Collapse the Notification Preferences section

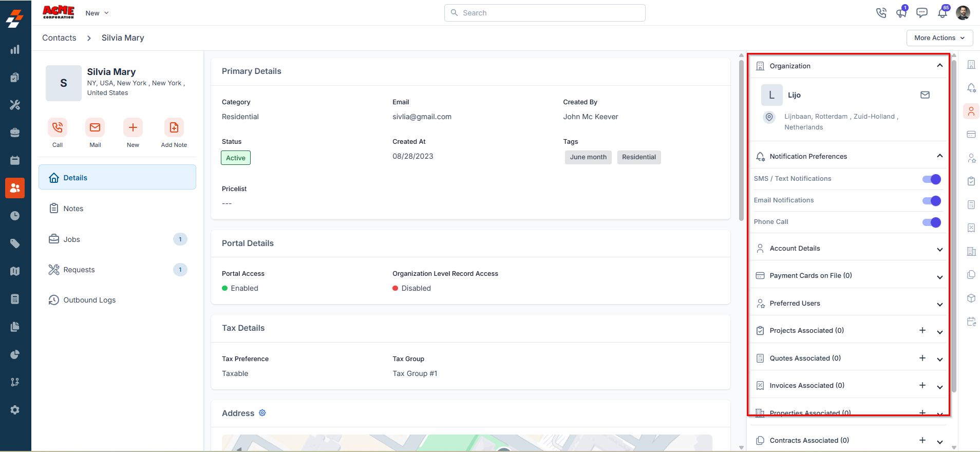939,156
